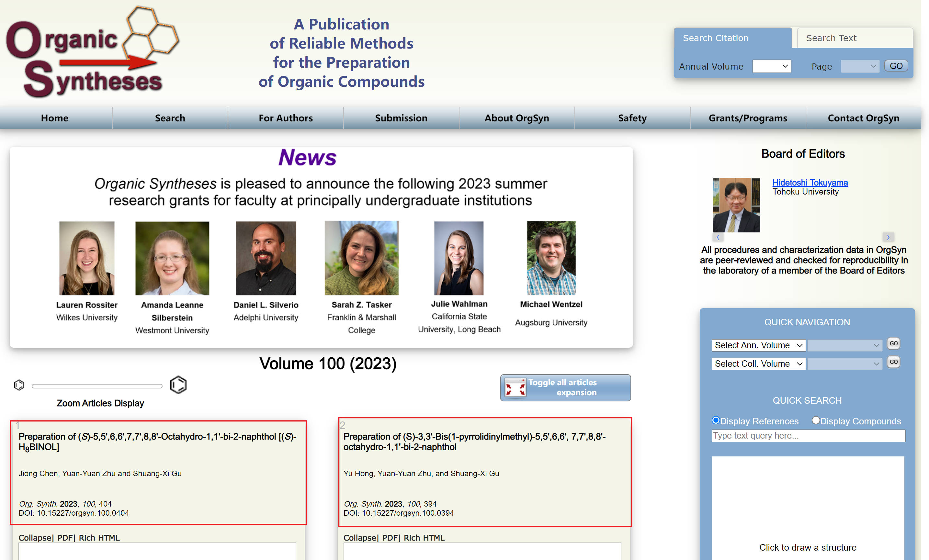Go to previous Board of Editors member
929x560 pixels.
pos(718,237)
